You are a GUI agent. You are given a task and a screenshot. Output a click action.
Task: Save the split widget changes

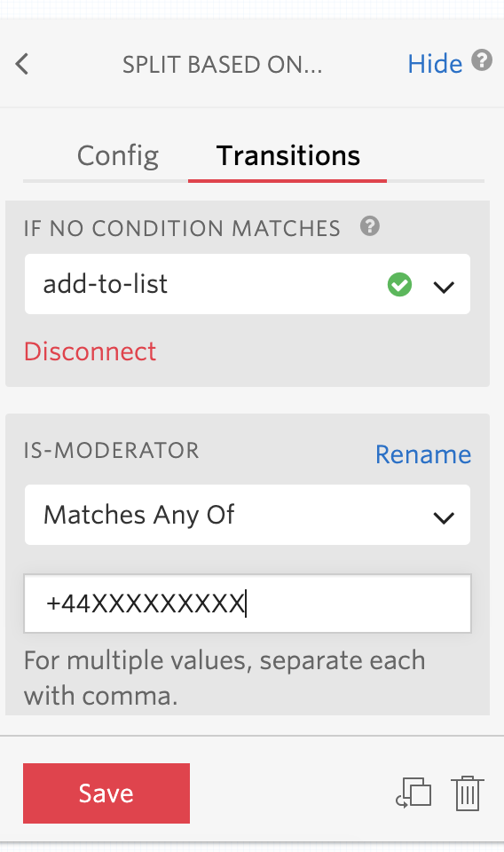click(x=106, y=793)
